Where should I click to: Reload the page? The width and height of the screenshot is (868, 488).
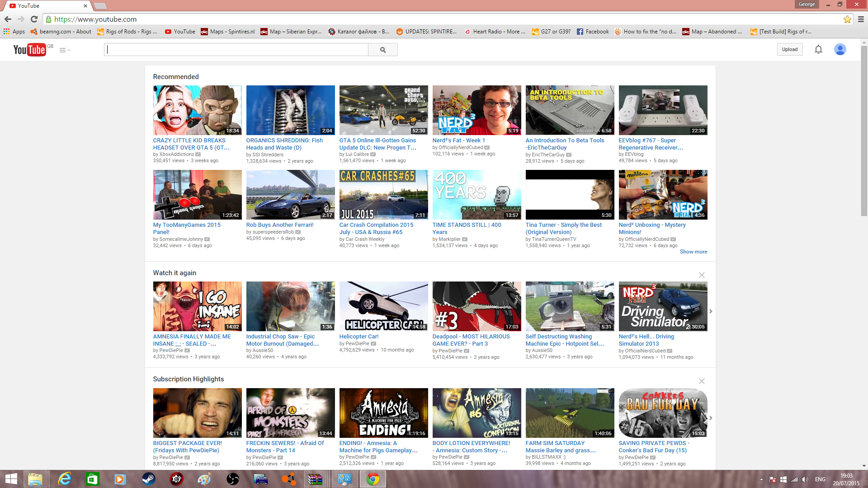pos(34,19)
